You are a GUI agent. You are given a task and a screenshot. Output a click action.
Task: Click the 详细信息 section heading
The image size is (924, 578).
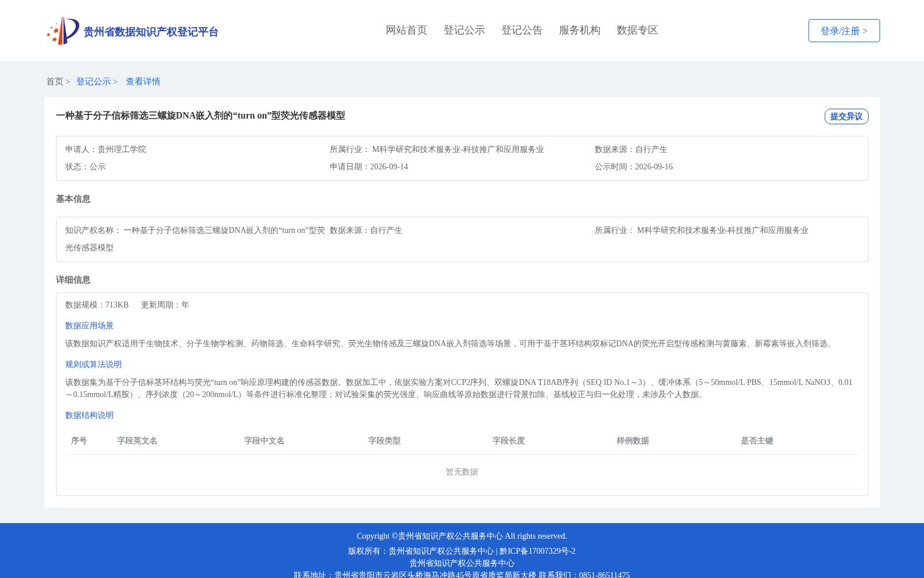73,280
